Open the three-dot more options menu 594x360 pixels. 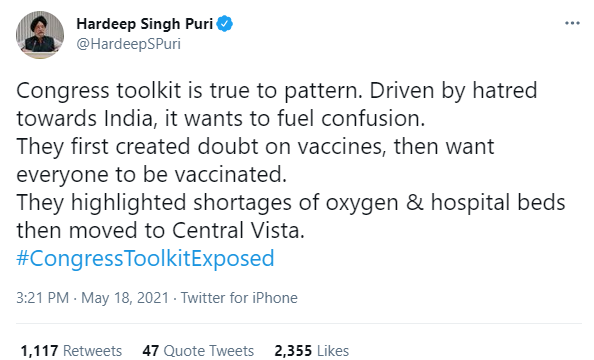pyautogui.click(x=572, y=23)
